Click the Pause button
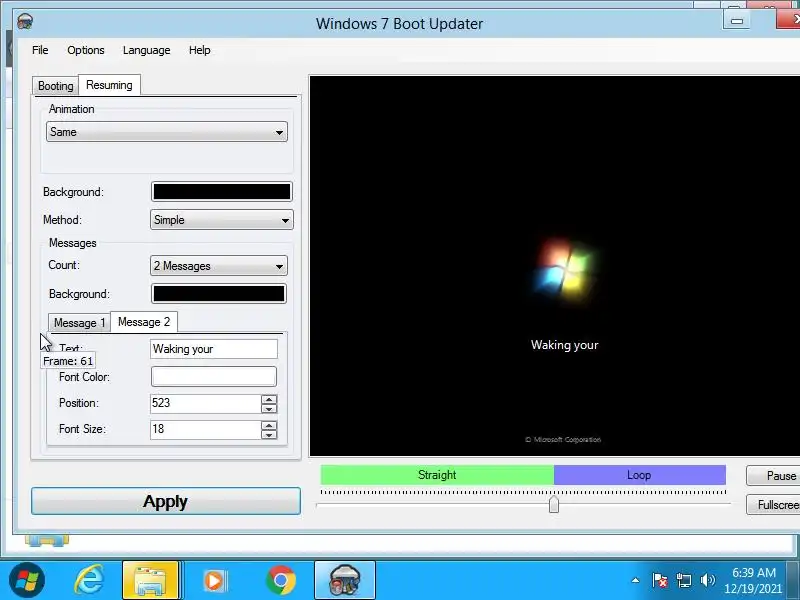Viewport: 800px width, 600px height. [773, 476]
